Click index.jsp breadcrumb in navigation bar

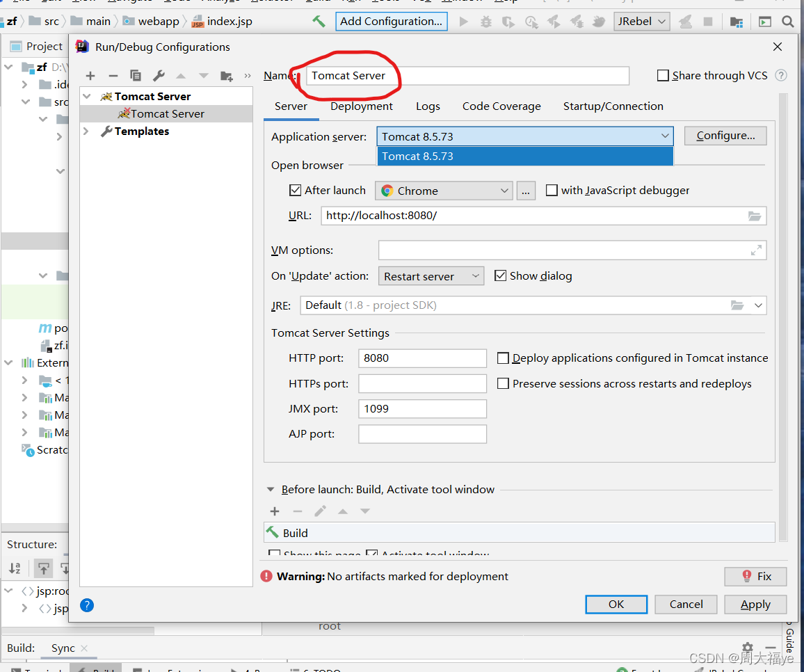coord(222,22)
